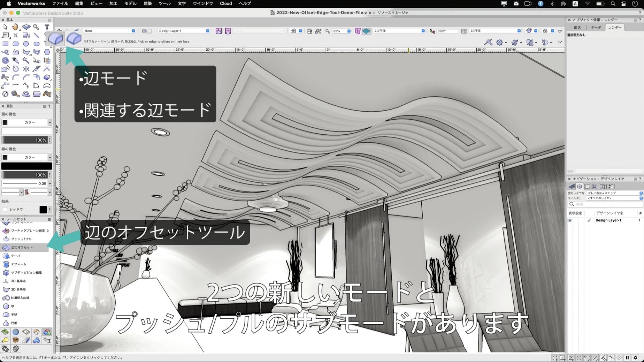Select the Regular Polygon hexagon tool
This screenshot has width=644, height=362.
(47, 52)
